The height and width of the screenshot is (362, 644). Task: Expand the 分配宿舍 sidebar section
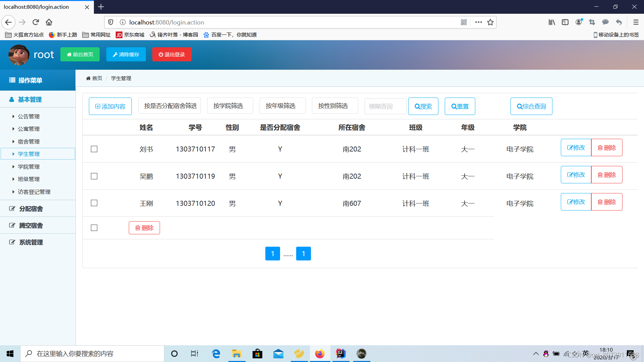[x=31, y=209]
